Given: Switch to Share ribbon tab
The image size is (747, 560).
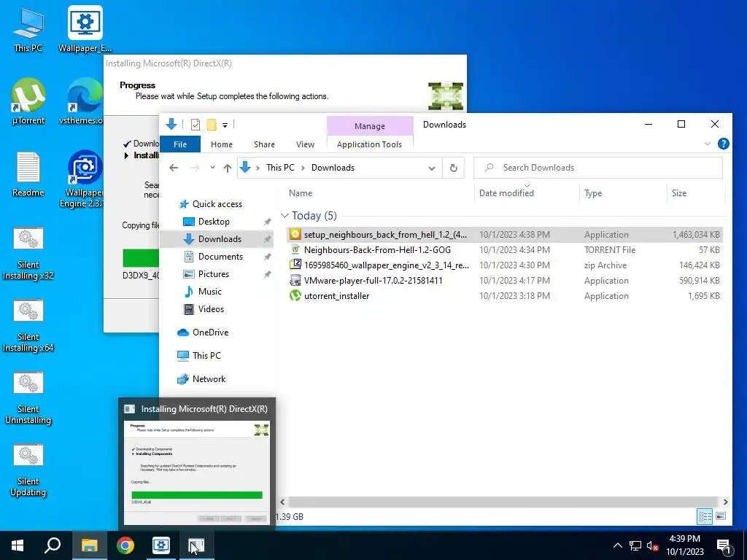Looking at the screenshot, I should [x=264, y=144].
